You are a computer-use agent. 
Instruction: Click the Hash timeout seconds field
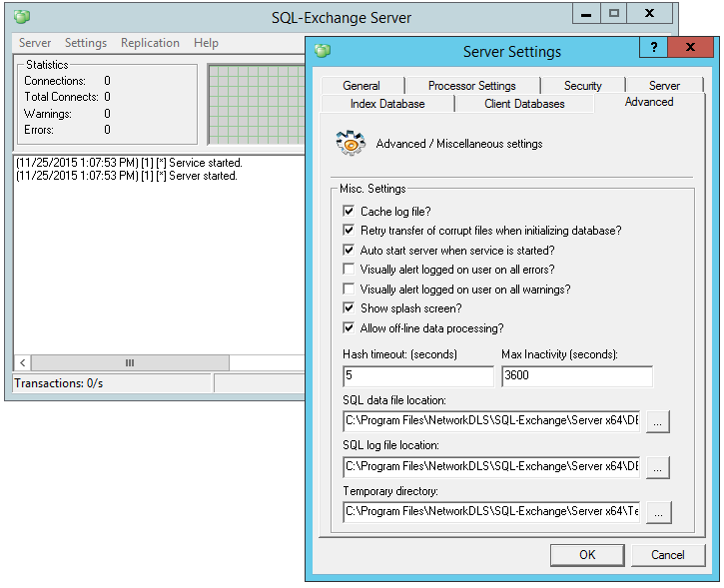pos(418,376)
